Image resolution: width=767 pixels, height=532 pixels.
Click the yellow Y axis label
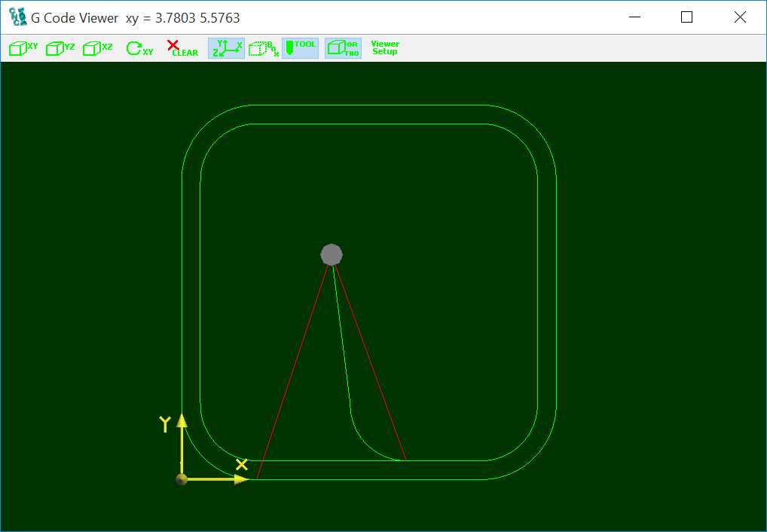click(x=165, y=424)
